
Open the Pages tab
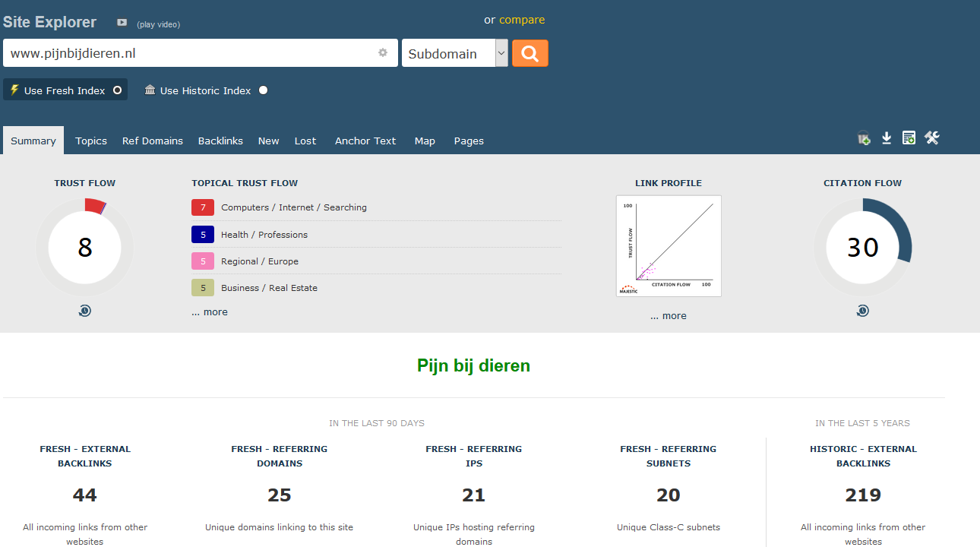(x=469, y=141)
